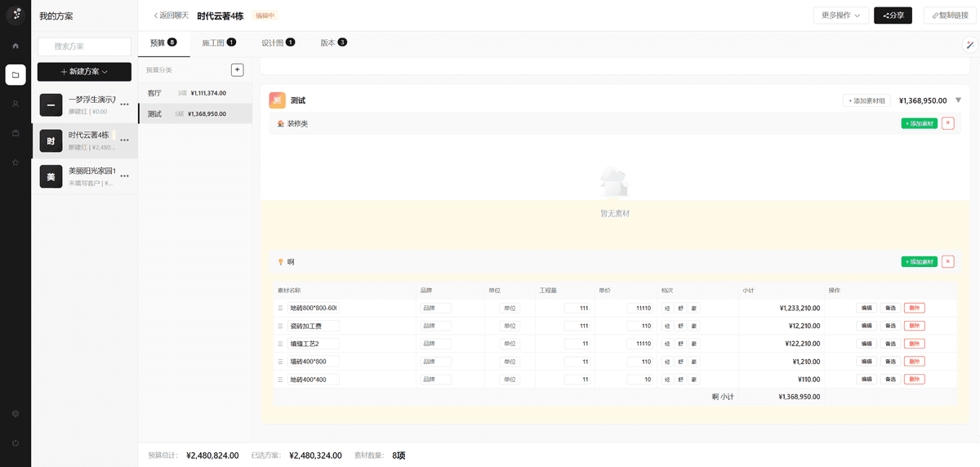Click the plus icon beside 预算分类

tap(237, 70)
